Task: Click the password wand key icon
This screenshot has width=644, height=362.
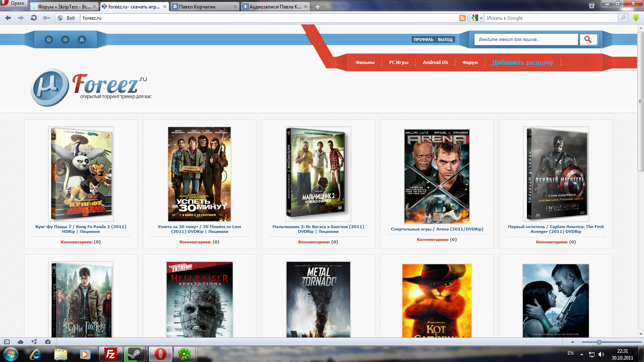Action: pos(47,18)
